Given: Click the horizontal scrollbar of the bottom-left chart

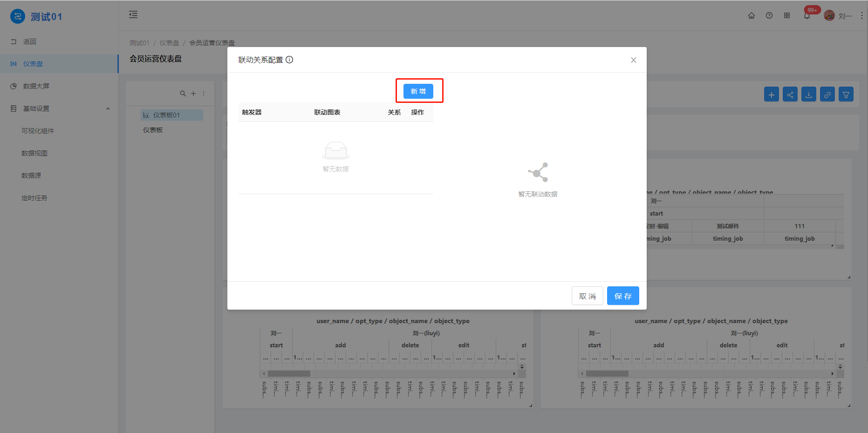Looking at the screenshot, I should click(289, 373).
